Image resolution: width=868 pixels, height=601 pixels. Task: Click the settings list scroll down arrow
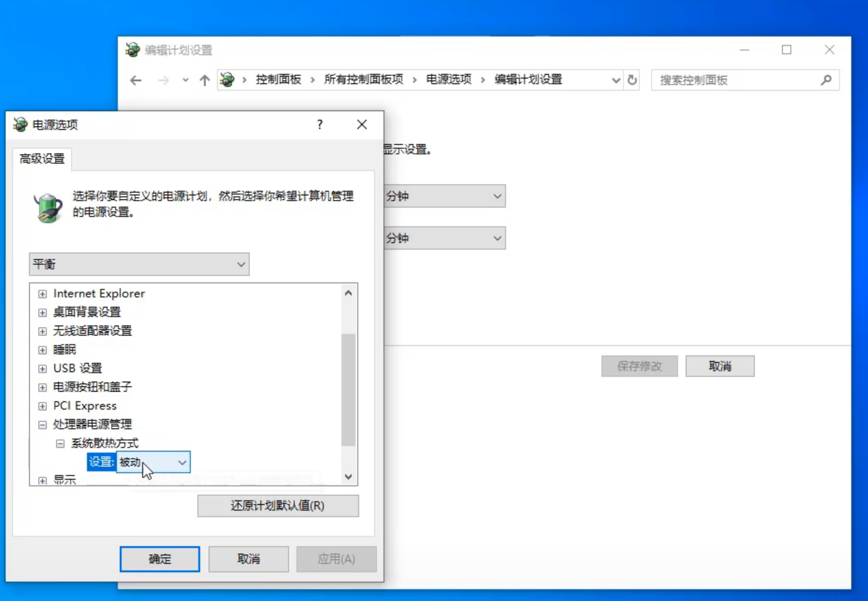349,477
